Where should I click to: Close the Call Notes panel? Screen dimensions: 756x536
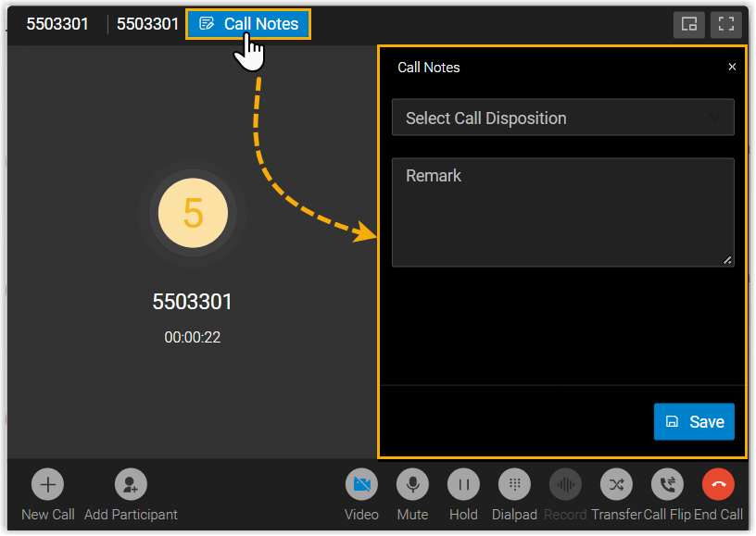[x=732, y=68]
